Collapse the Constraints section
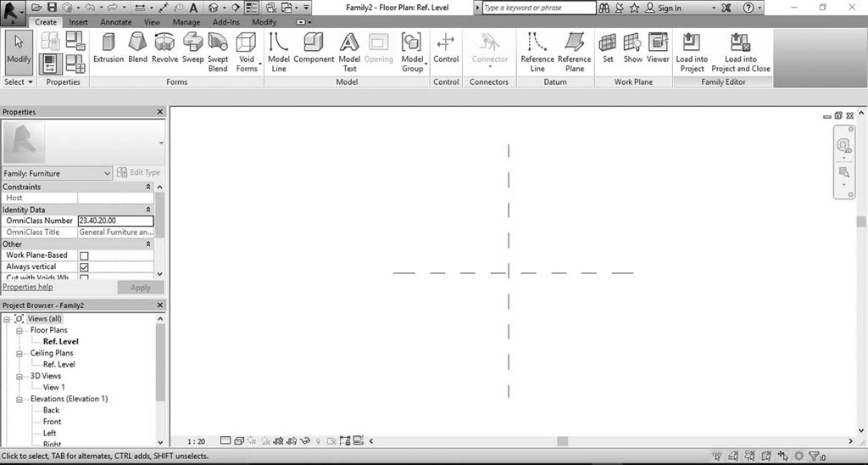The image size is (868, 465). (148, 187)
